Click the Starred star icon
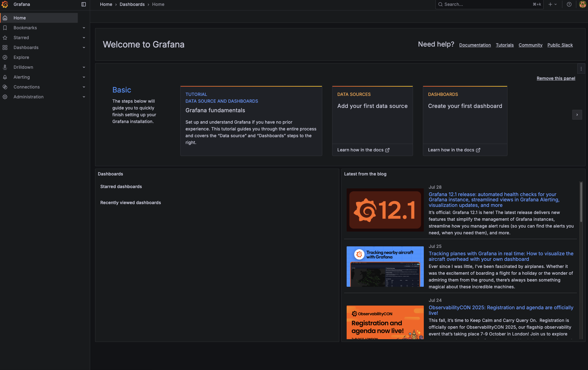Screen dimensions: 588x370 click(x=5, y=38)
